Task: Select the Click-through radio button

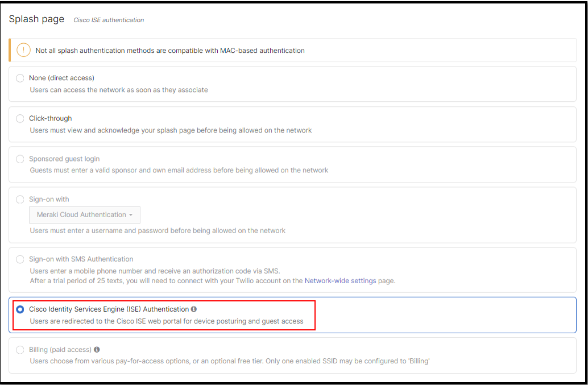Action: [20, 118]
